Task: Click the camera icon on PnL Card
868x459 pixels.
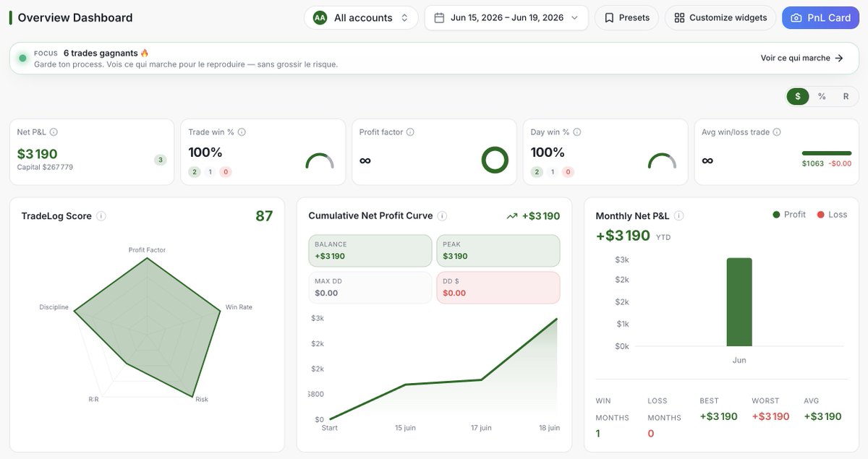Action: click(796, 17)
